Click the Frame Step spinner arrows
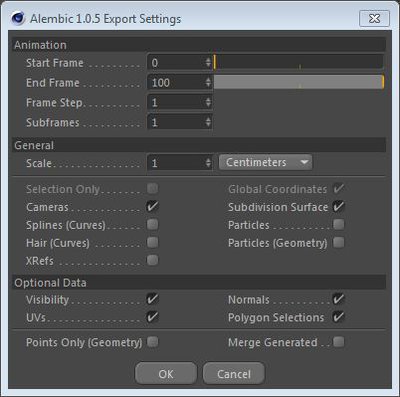The width and height of the screenshot is (400, 397). (208, 102)
